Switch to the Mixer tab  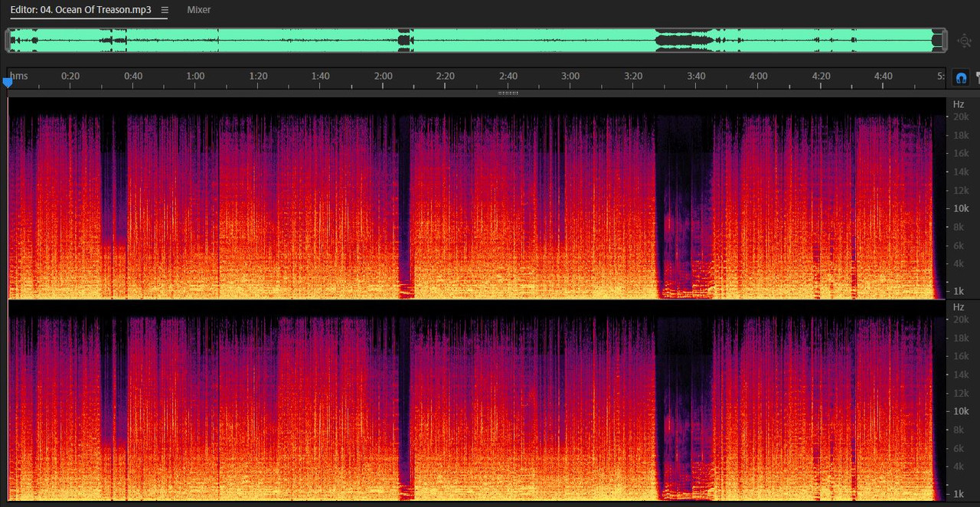click(x=199, y=10)
